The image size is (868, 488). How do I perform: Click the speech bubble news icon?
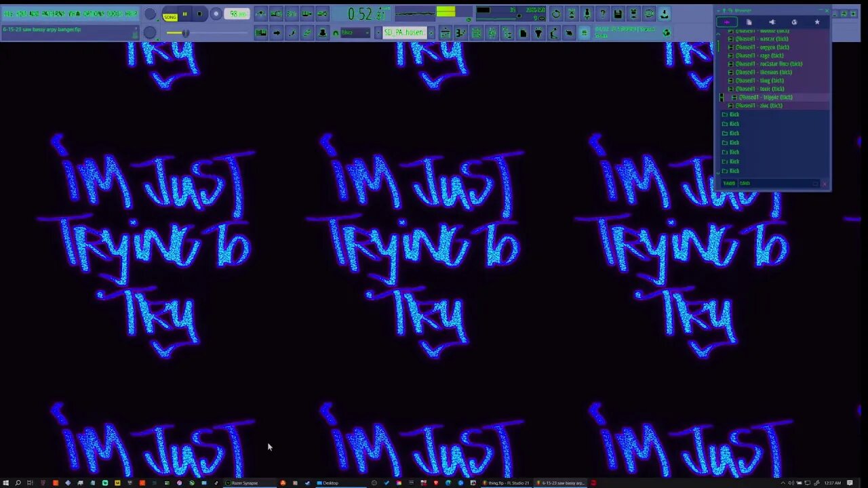(x=649, y=14)
